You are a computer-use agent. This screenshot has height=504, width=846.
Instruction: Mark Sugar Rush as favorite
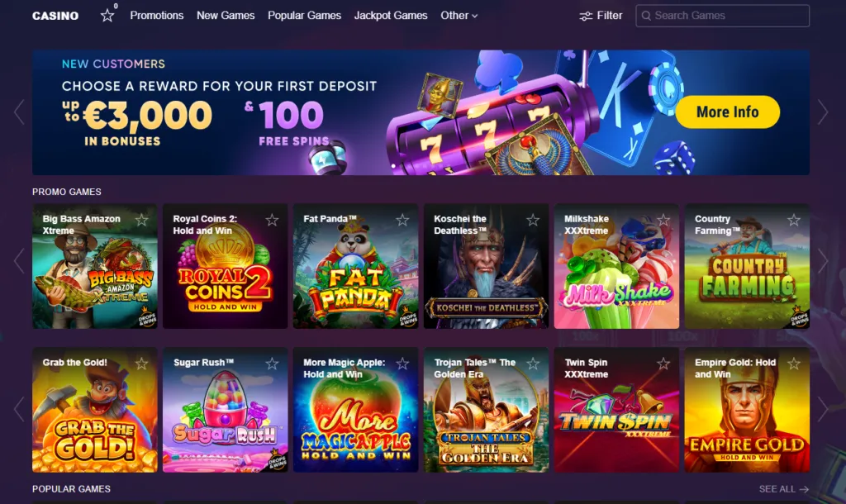click(x=272, y=364)
